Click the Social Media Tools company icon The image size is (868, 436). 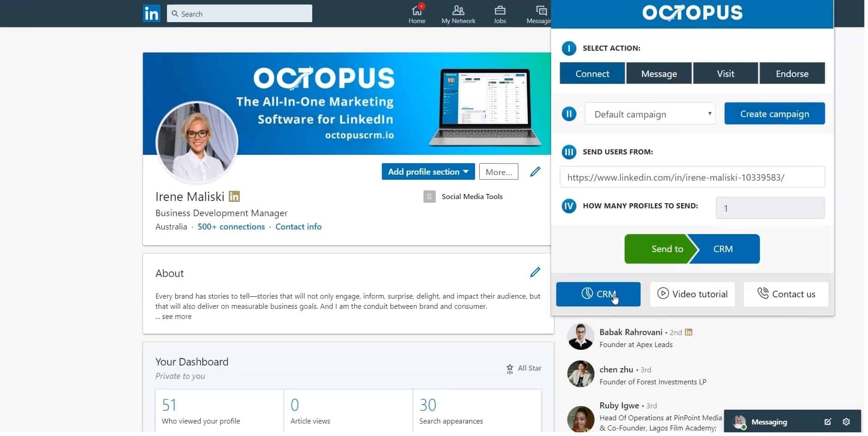pos(429,197)
